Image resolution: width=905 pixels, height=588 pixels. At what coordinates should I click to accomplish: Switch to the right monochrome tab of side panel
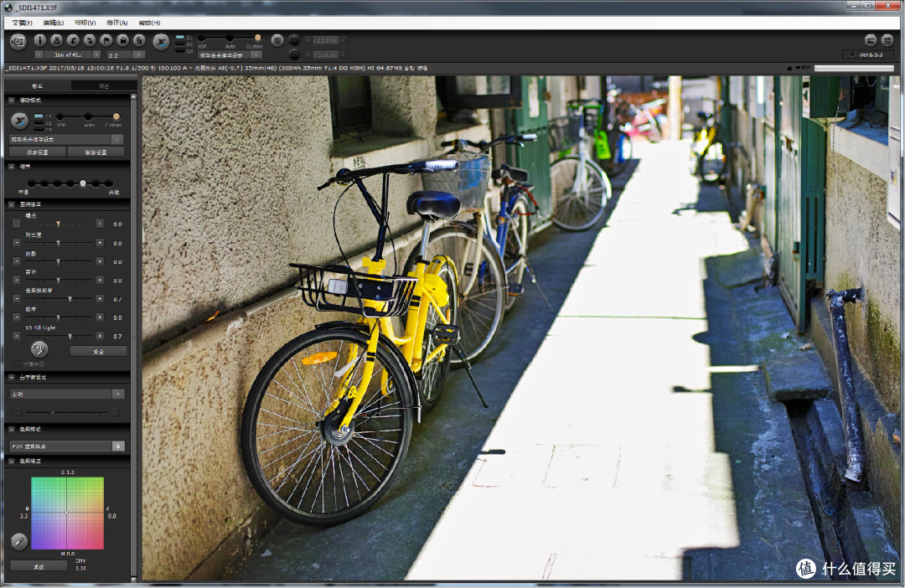(x=104, y=85)
